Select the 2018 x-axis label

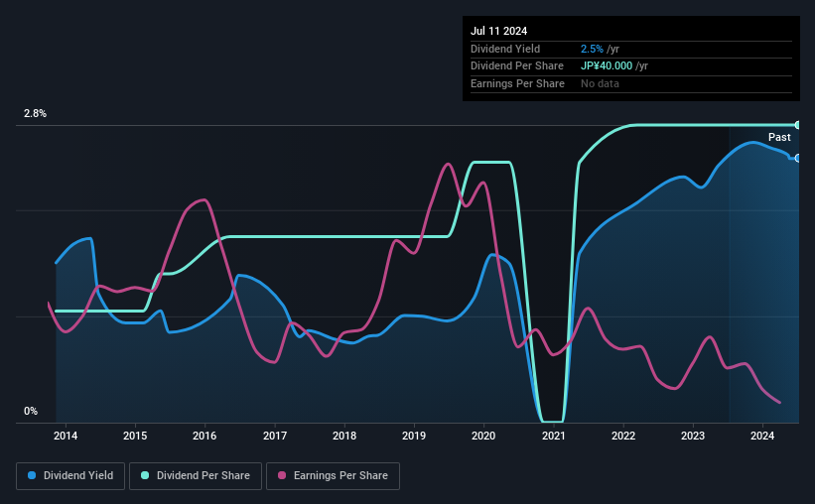coord(344,436)
